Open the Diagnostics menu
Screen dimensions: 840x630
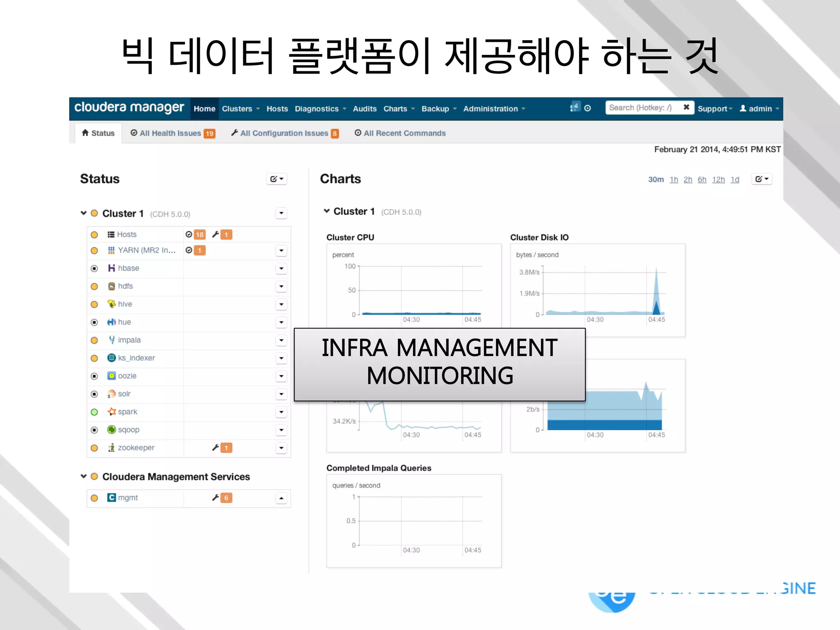(321, 109)
